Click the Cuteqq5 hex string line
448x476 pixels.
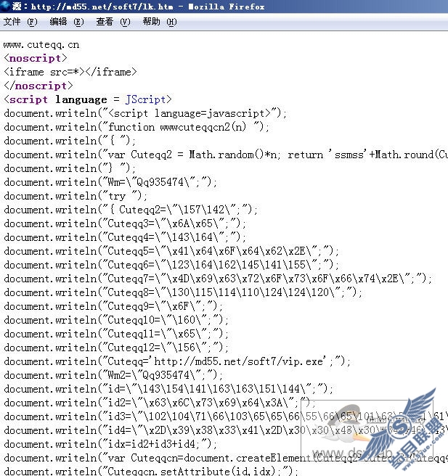click(x=171, y=251)
